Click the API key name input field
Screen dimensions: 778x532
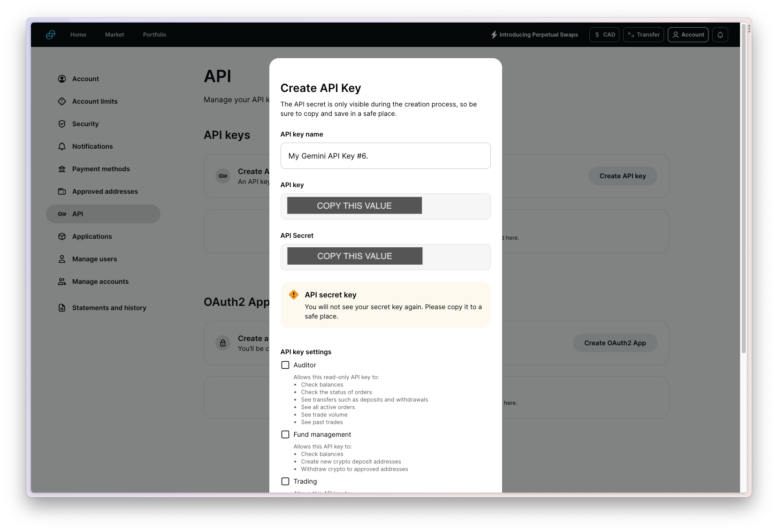point(385,156)
